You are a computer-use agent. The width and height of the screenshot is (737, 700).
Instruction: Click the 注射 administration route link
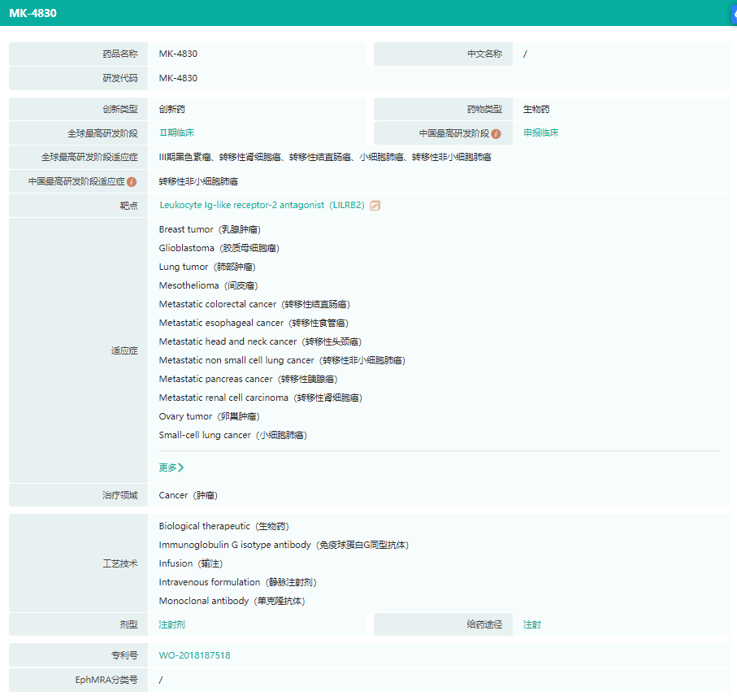click(532, 624)
